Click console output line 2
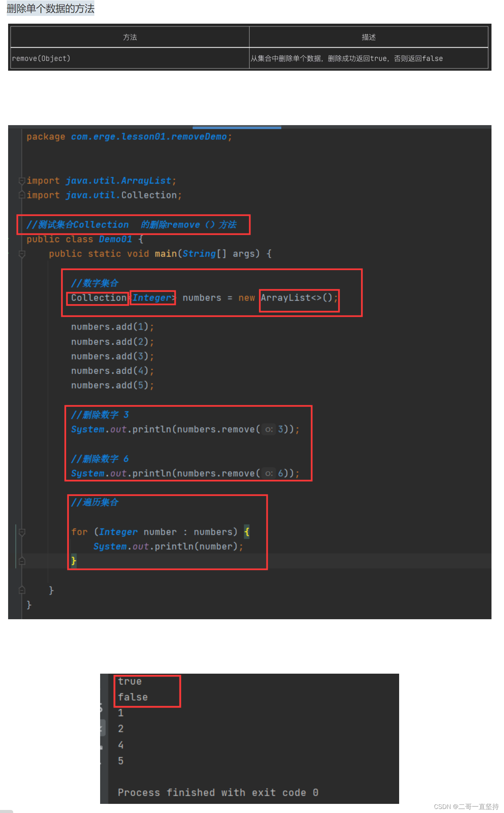The height and width of the screenshot is (813, 504). 121,729
